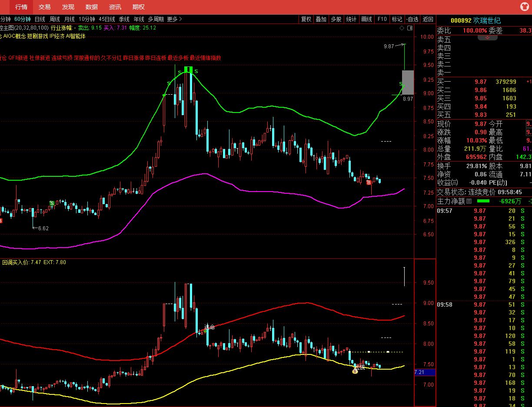Click the diamond marker icon above the chart
The image size is (532, 407).
[402, 28]
